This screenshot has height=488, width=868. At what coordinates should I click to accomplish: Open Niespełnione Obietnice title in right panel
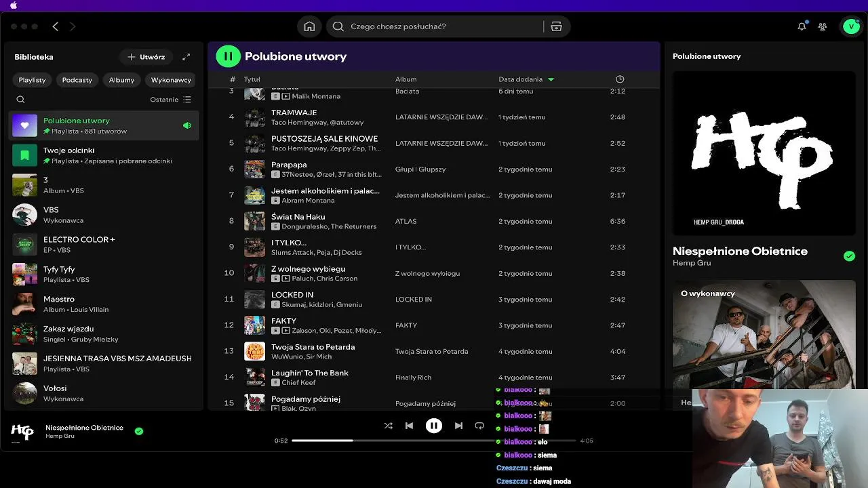point(740,251)
